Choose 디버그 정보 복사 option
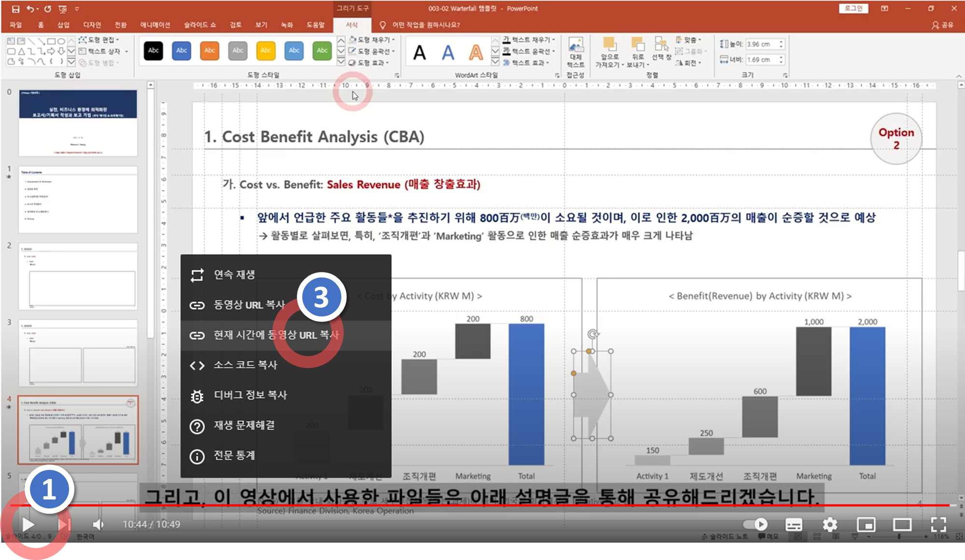The height and width of the screenshot is (560, 965). click(286, 396)
